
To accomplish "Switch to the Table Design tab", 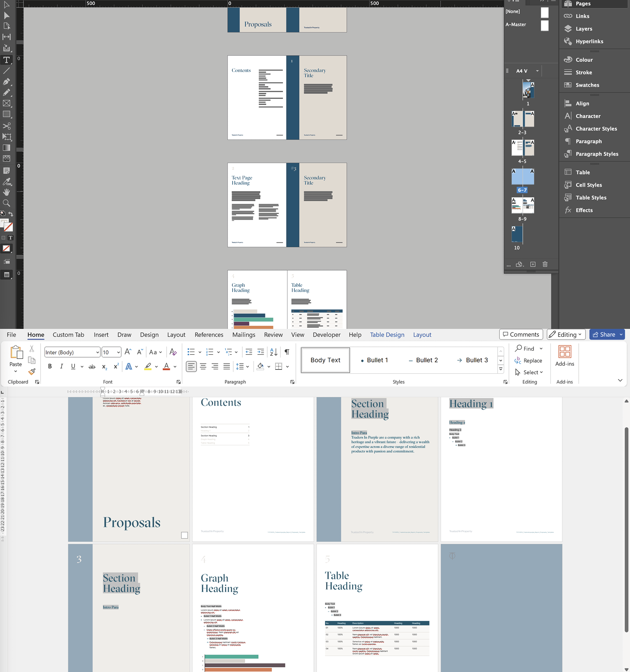I will tap(387, 335).
